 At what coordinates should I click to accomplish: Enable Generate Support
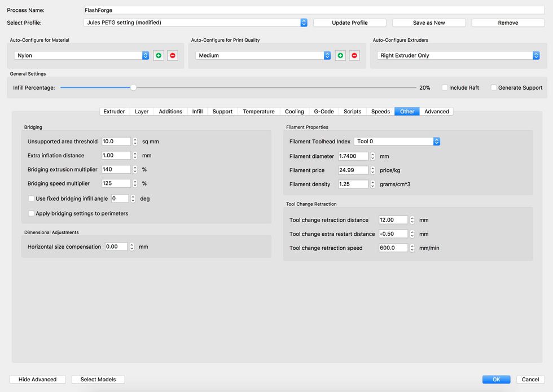point(493,87)
